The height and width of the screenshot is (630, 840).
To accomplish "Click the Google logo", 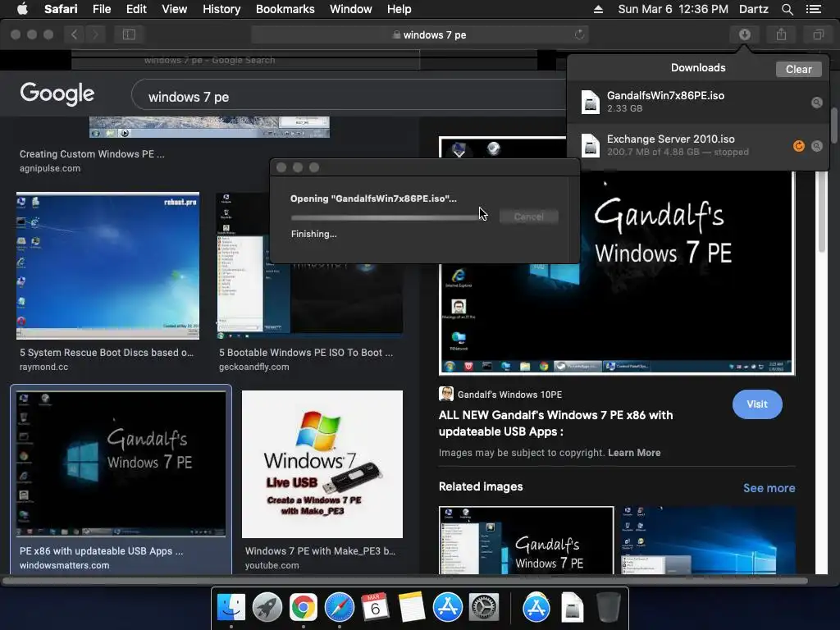I will (57, 94).
